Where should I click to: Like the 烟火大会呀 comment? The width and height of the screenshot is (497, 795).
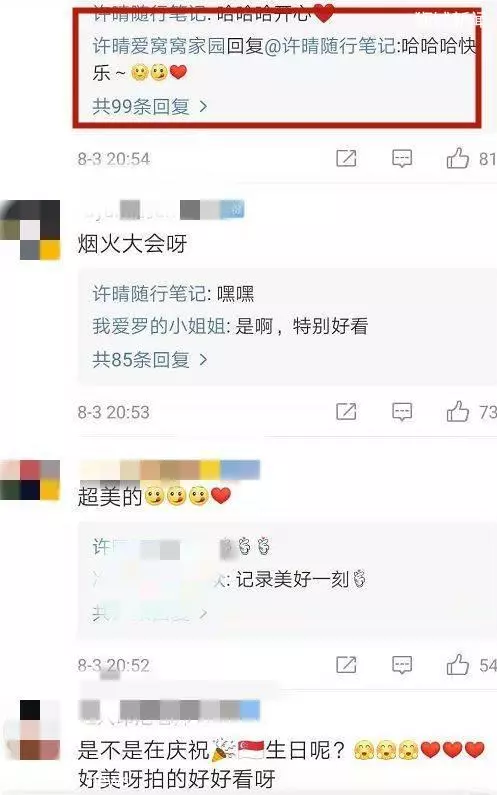pos(457,411)
